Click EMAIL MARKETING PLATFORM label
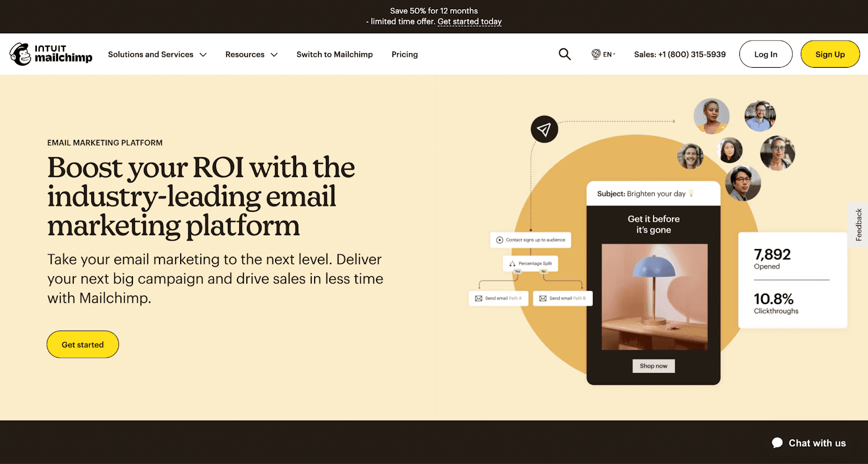Image resolution: width=868 pixels, height=464 pixels. [x=105, y=143]
